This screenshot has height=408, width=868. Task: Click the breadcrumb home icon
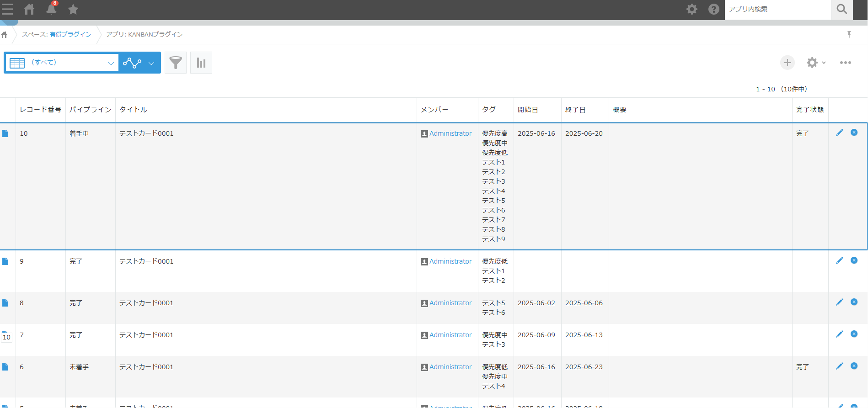(4, 35)
